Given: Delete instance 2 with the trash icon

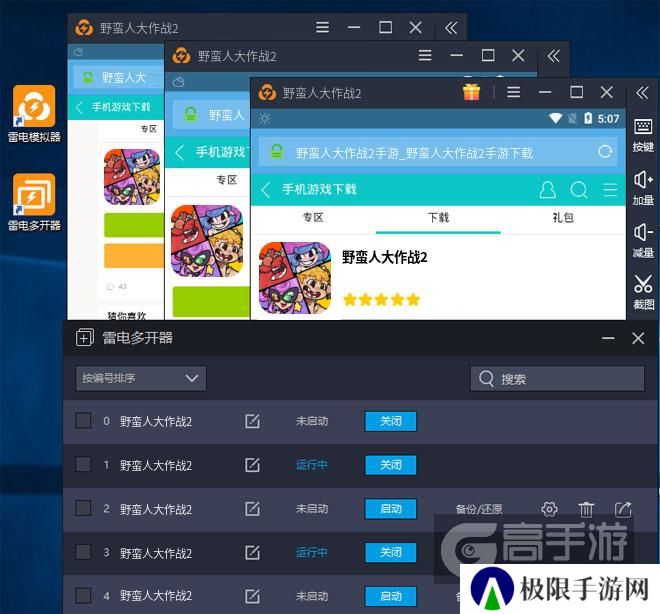Looking at the screenshot, I should coord(586,509).
